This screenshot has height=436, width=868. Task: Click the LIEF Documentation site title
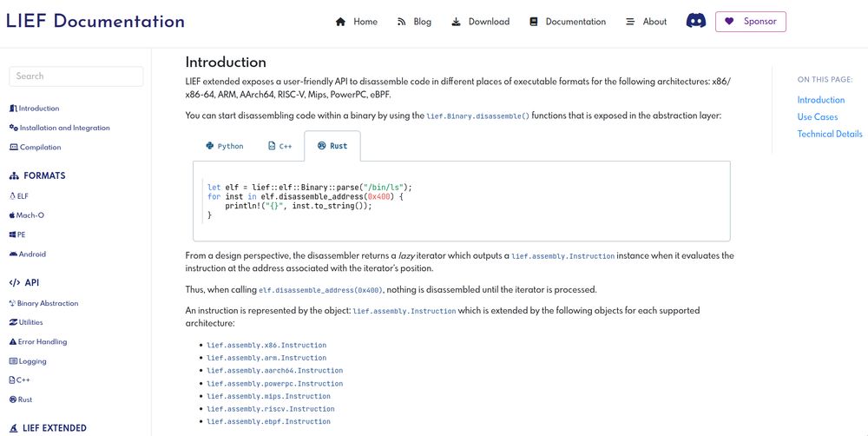95,21
